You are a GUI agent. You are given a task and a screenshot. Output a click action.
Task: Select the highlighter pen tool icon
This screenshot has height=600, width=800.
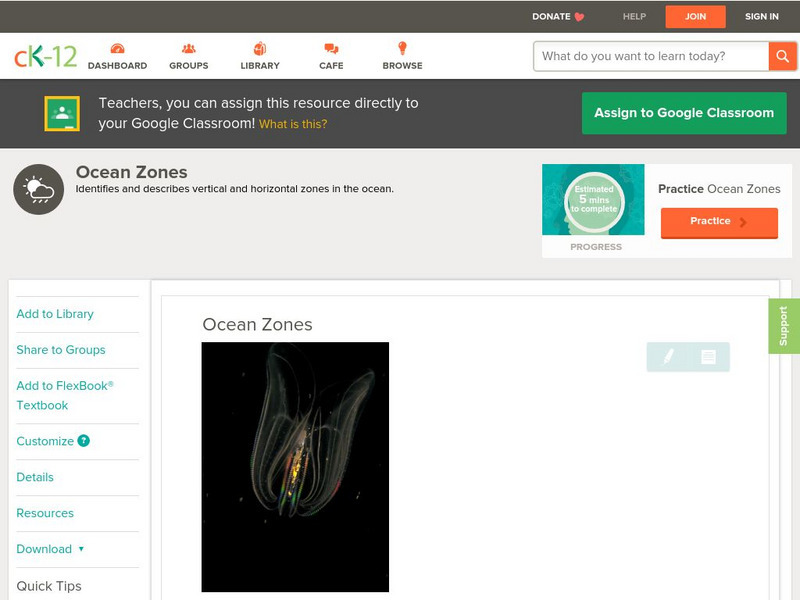point(668,357)
